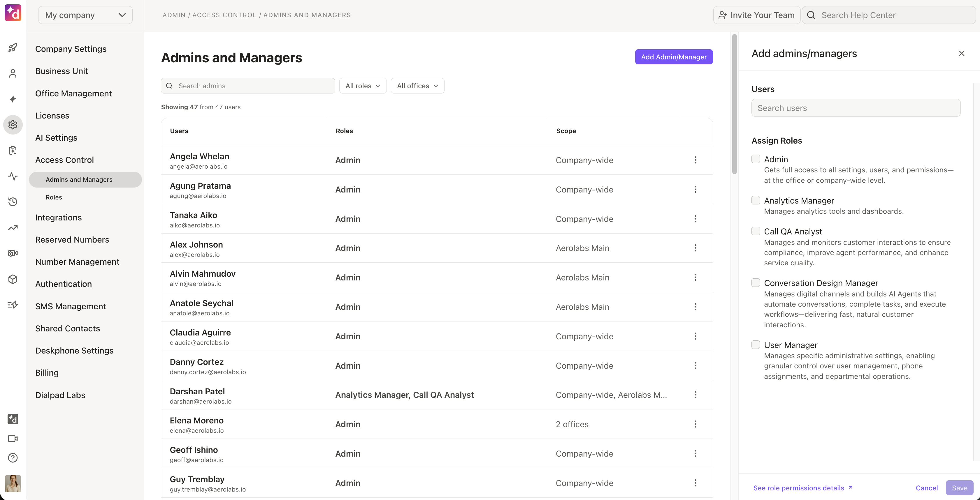Viewport: 980px width, 500px height.
Task: Open the Licenses section
Action: pos(52,116)
